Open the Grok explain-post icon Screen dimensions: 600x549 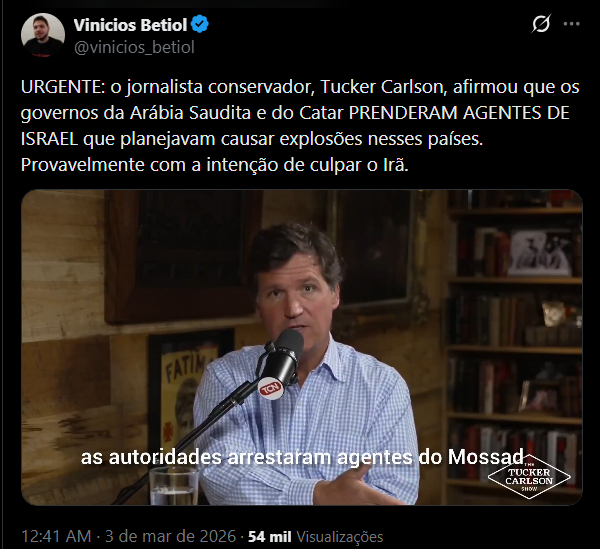[541, 24]
